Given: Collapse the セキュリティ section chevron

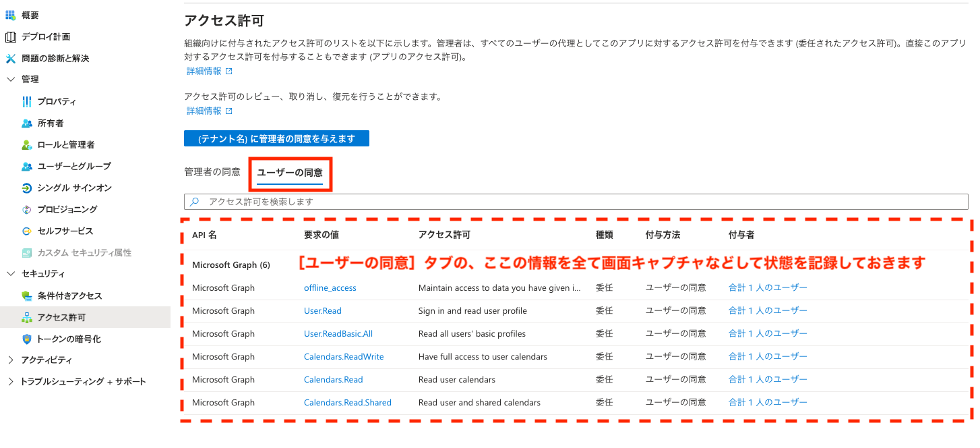Looking at the screenshot, I should (10, 274).
